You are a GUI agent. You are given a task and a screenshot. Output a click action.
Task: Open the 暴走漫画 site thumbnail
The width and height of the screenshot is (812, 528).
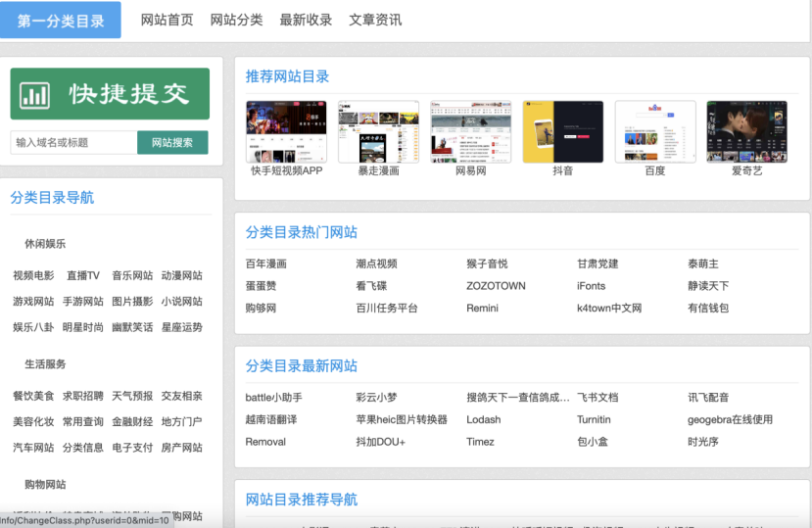(x=378, y=131)
